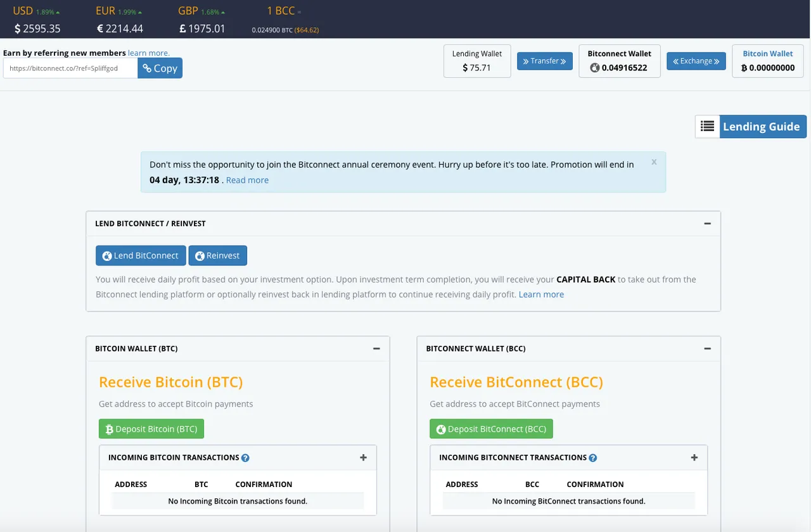Expand the Incoming BitConnect Transactions section
This screenshot has width=811, height=532.
pos(694,457)
